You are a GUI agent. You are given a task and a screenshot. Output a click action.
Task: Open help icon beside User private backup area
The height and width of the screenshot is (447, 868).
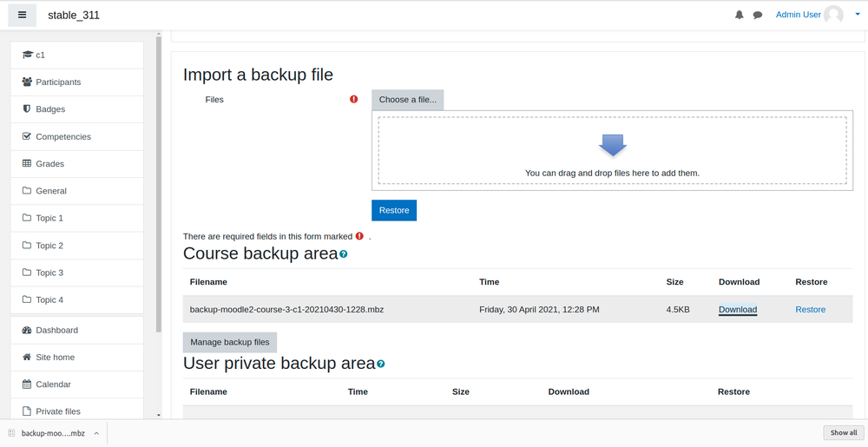pos(381,364)
